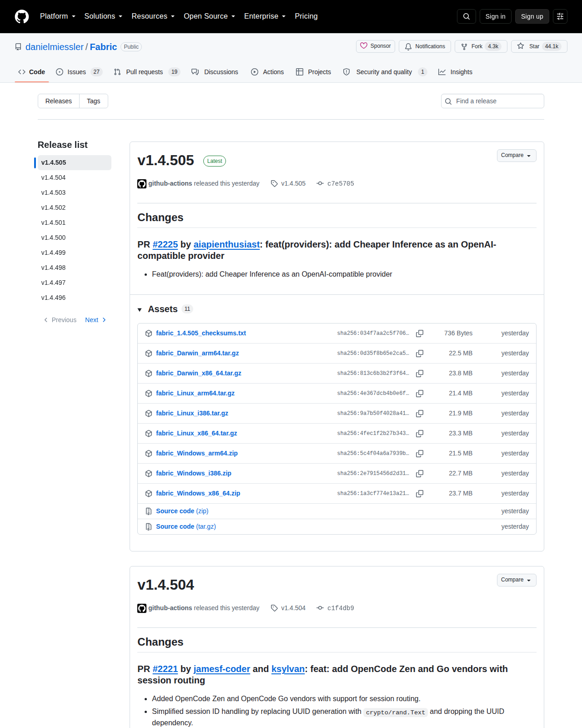This screenshot has width=582, height=728.
Task: Copy sha256 of fabric_Darwin_x86_64.tar.gz
Action: [420, 374]
